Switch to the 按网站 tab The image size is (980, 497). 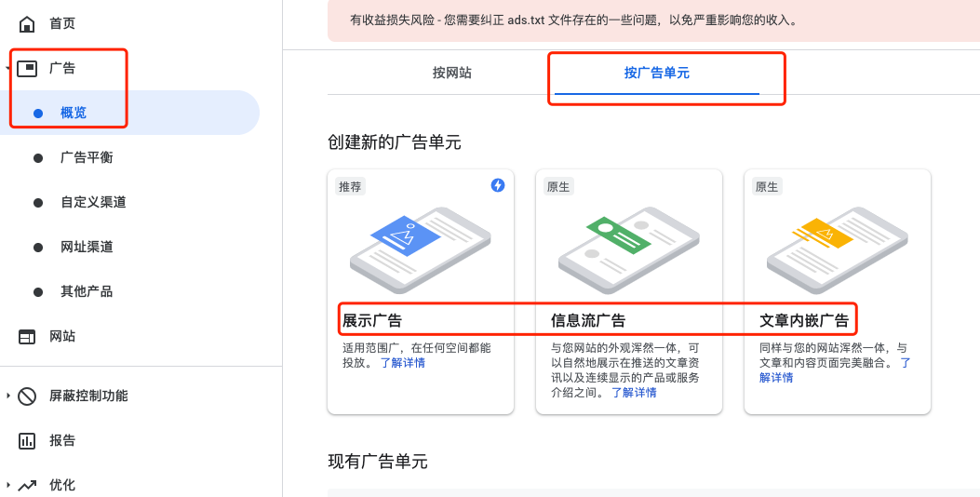tap(452, 73)
